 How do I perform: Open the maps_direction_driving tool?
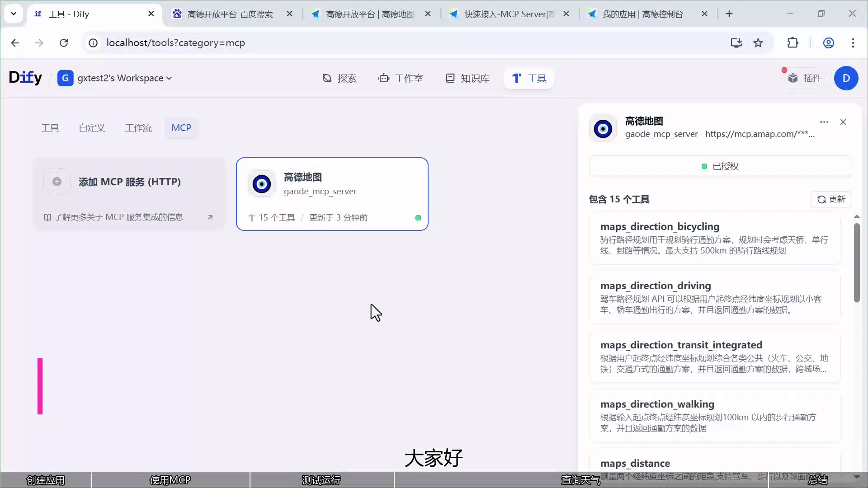pos(714,297)
